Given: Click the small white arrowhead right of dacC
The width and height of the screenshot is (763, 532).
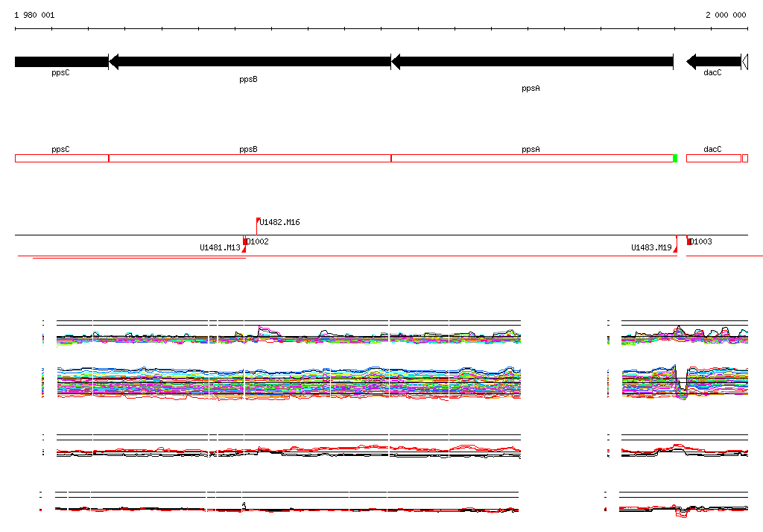Looking at the screenshot, I should (x=744, y=62).
